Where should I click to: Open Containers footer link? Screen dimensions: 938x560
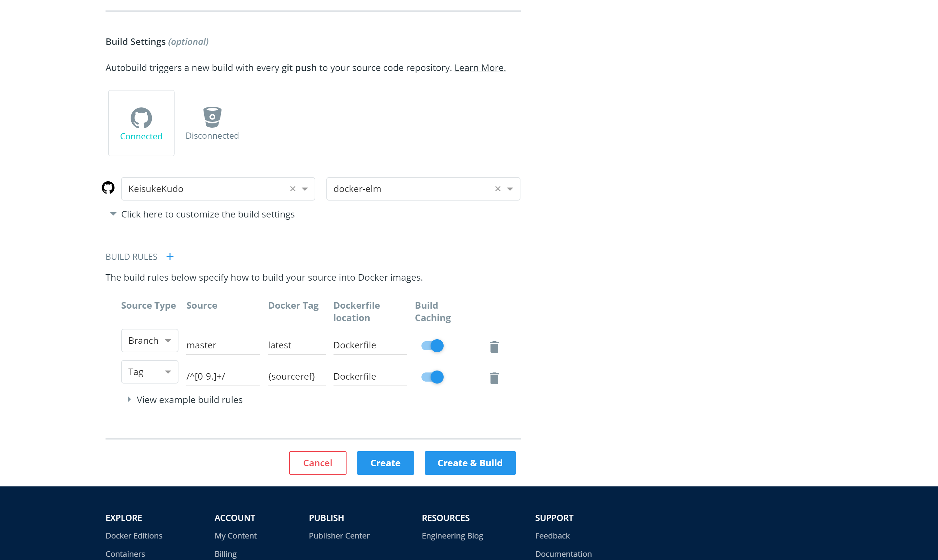[x=125, y=553]
